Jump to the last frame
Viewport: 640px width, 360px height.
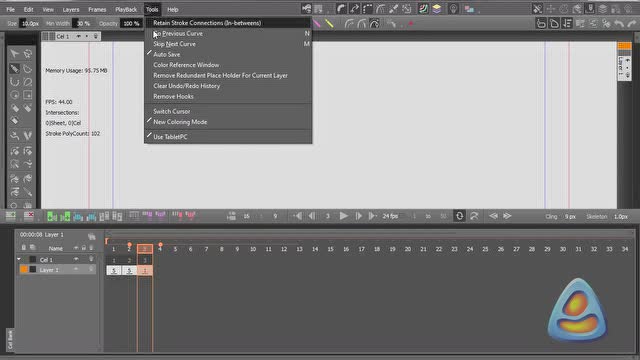pyautogui.click(x=372, y=216)
